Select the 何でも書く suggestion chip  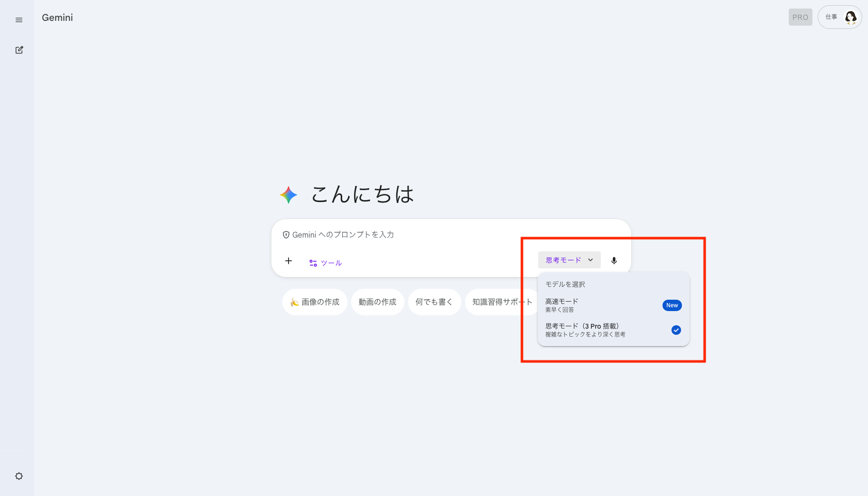pos(434,302)
